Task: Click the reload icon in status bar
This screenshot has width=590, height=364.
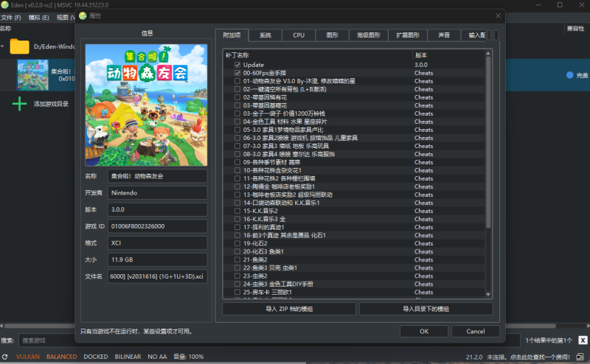Action: coord(4,357)
